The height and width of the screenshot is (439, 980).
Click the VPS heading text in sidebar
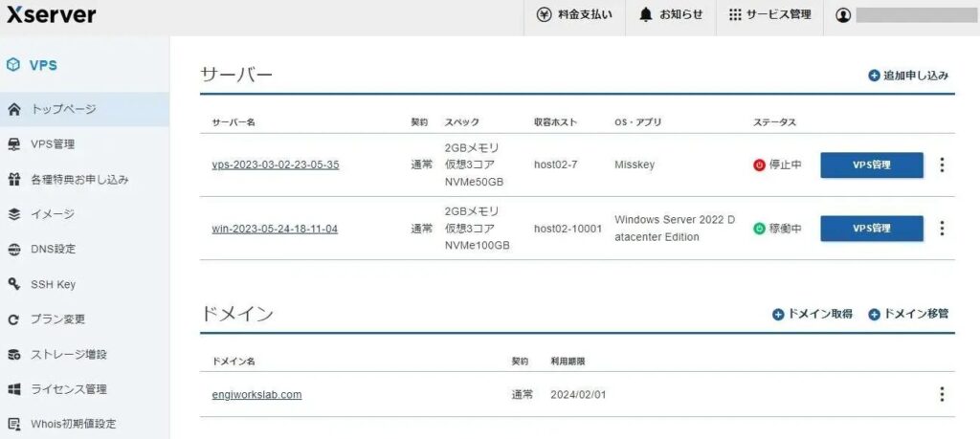click(43, 65)
